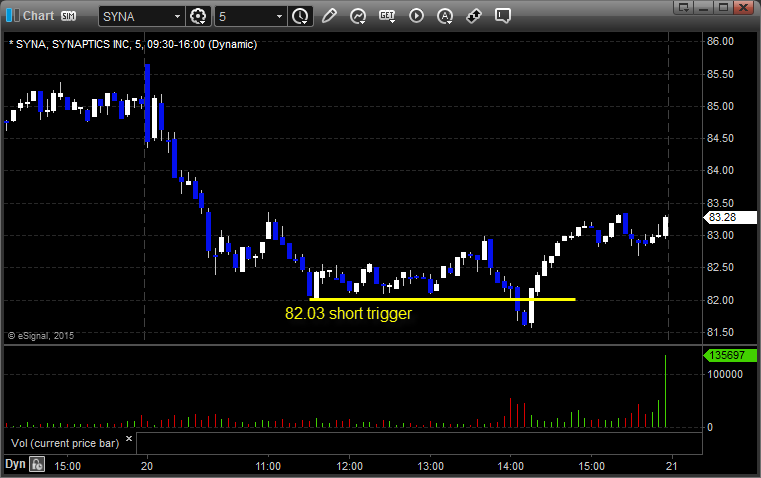The height and width of the screenshot is (478, 761).
Task: Click the date 21 on time axis
Action: [672, 466]
